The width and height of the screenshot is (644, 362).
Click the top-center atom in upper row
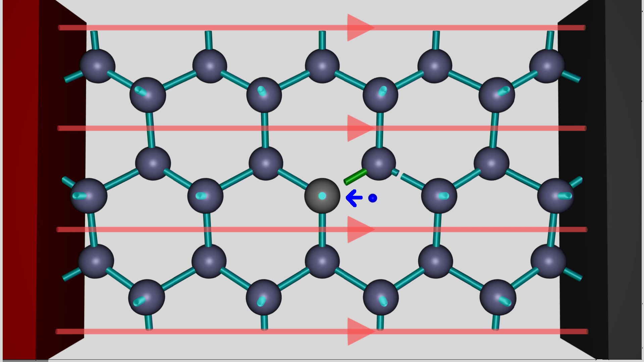pyautogui.click(x=322, y=66)
